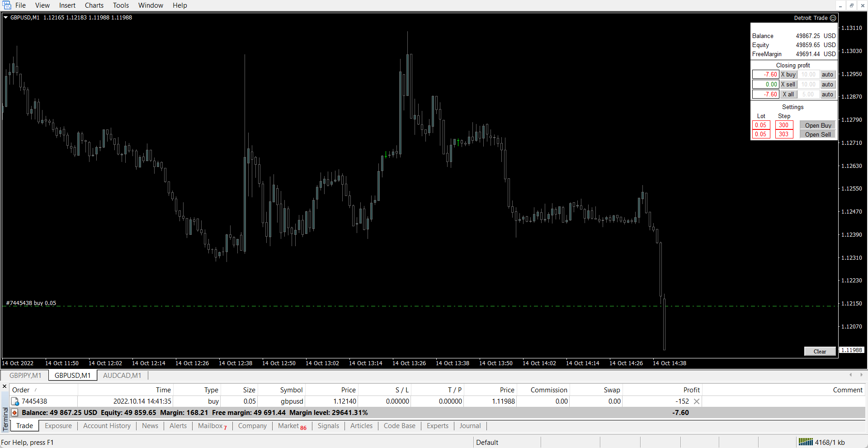This screenshot has width=868, height=448.
Task: Toggle auto close for sell profit
Action: [x=827, y=85]
